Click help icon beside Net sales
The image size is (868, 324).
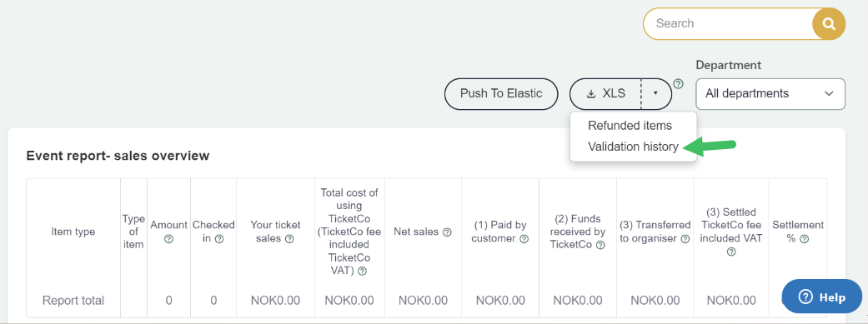(447, 232)
